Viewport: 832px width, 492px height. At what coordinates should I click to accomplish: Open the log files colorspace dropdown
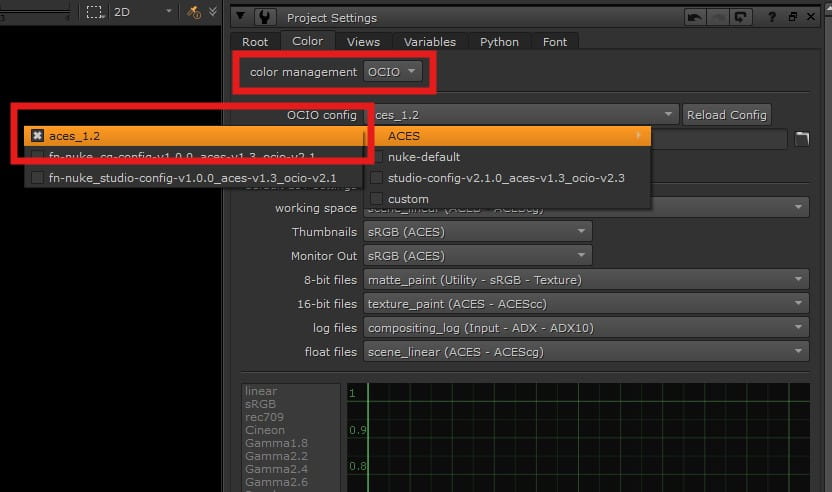coord(586,328)
